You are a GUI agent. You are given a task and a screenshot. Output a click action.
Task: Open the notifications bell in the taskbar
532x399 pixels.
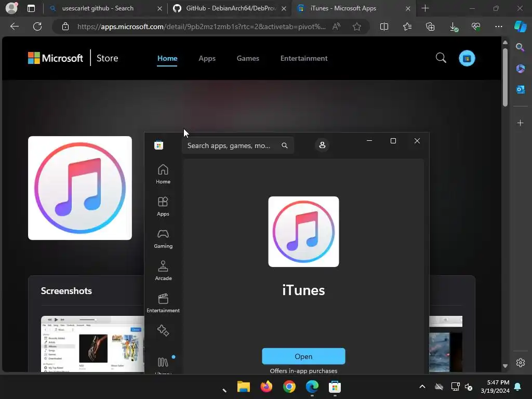tap(517, 387)
